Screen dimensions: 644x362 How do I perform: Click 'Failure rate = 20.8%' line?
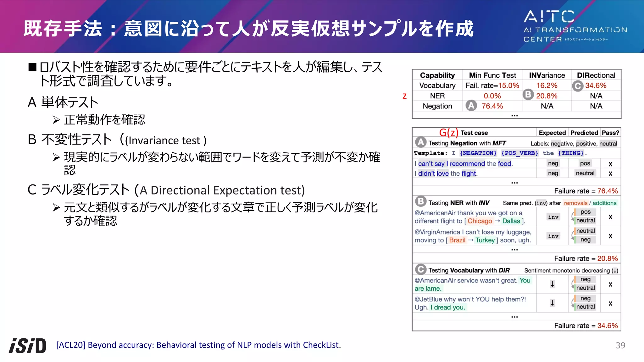click(x=586, y=259)
